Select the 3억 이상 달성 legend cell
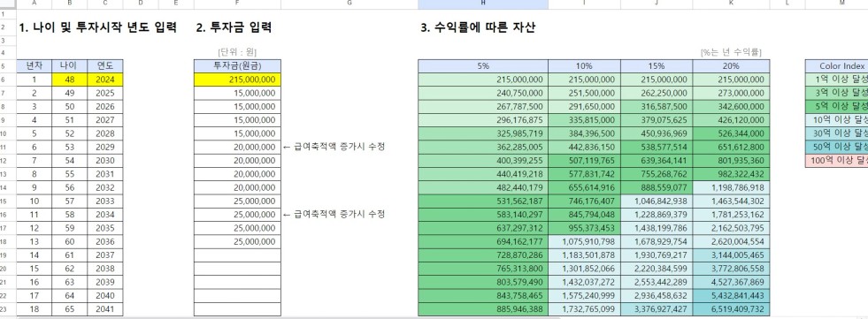Viewport: 868px width, 319px height. (x=836, y=93)
